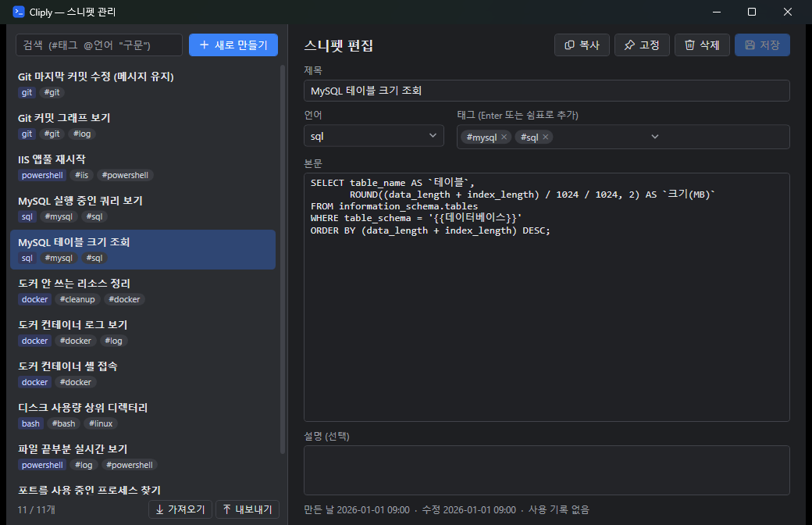Open the 언어 sql dropdown
812x525 pixels.
373,136
